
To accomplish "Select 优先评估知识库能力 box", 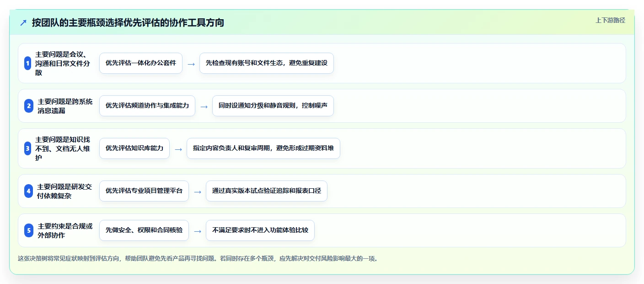I will (x=134, y=148).
